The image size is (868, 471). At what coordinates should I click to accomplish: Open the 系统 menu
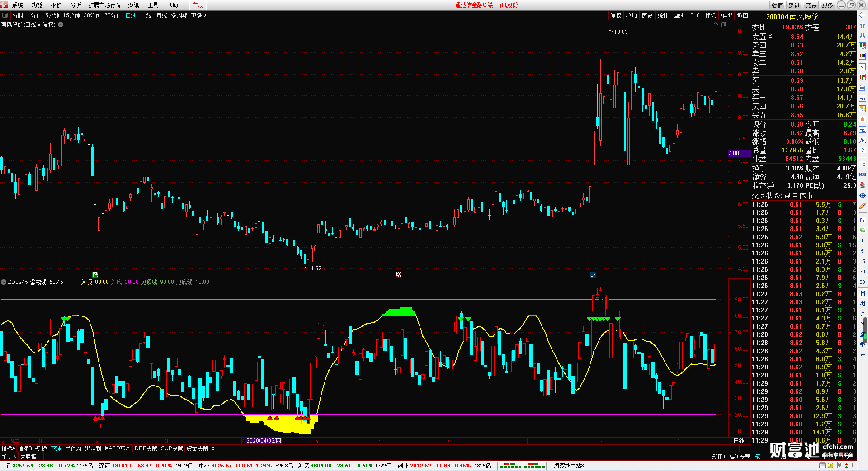17,5
